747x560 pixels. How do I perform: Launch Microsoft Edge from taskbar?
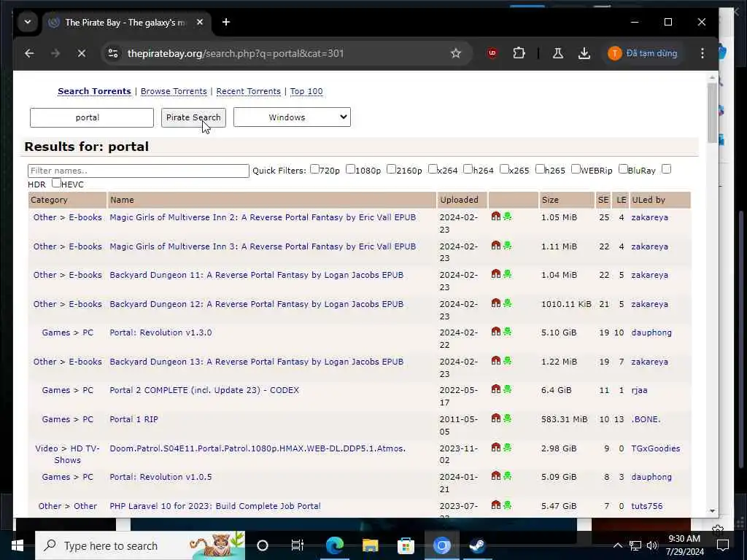point(335,545)
